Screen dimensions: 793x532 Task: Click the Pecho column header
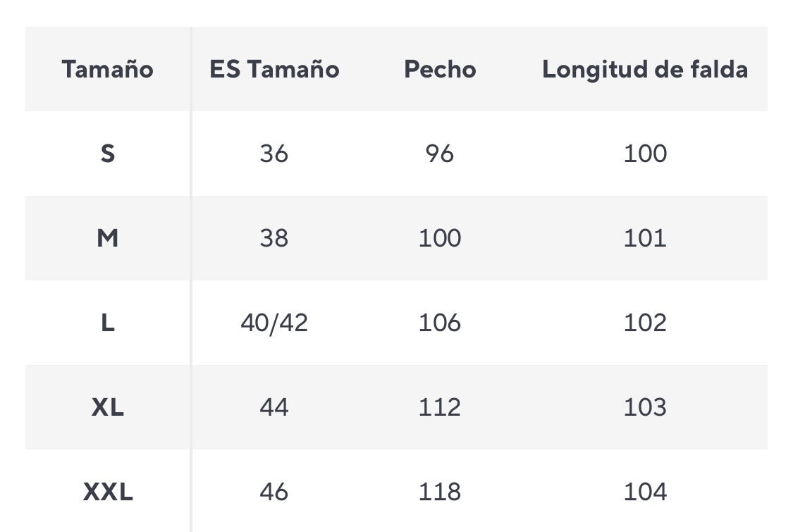point(440,69)
